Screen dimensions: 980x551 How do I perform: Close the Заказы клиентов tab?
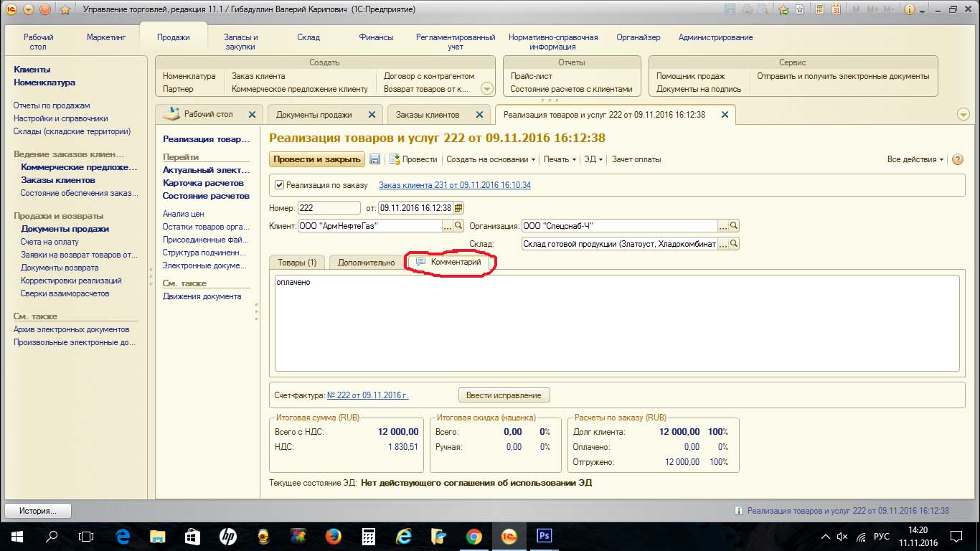[x=480, y=115]
